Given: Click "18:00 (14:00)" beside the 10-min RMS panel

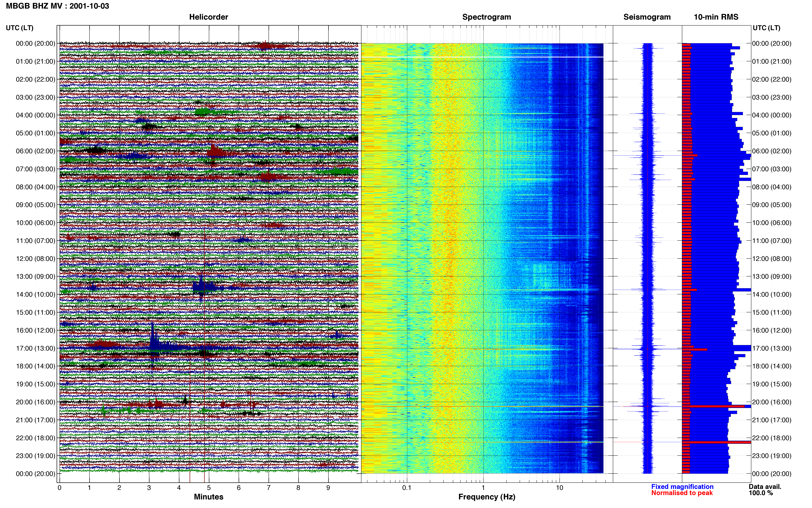Looking at the screenshot, I should click(x=771, y=366).
